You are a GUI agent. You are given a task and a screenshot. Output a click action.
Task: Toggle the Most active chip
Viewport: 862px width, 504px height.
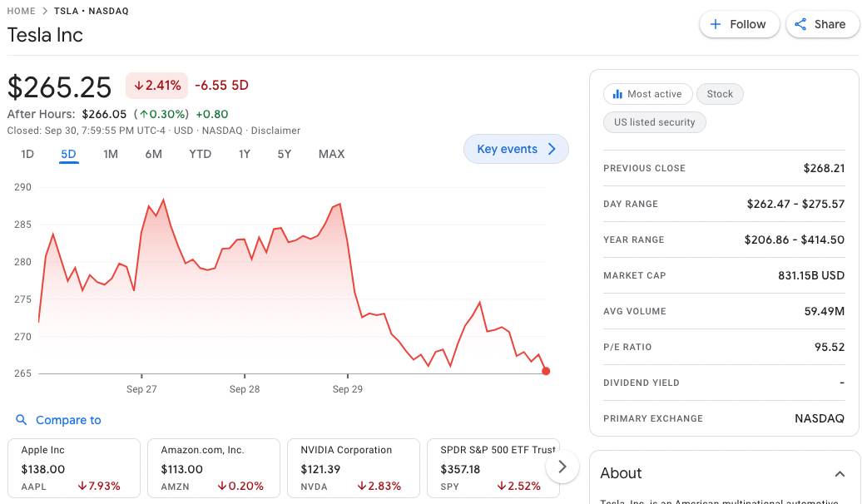[x=648, y=93]
